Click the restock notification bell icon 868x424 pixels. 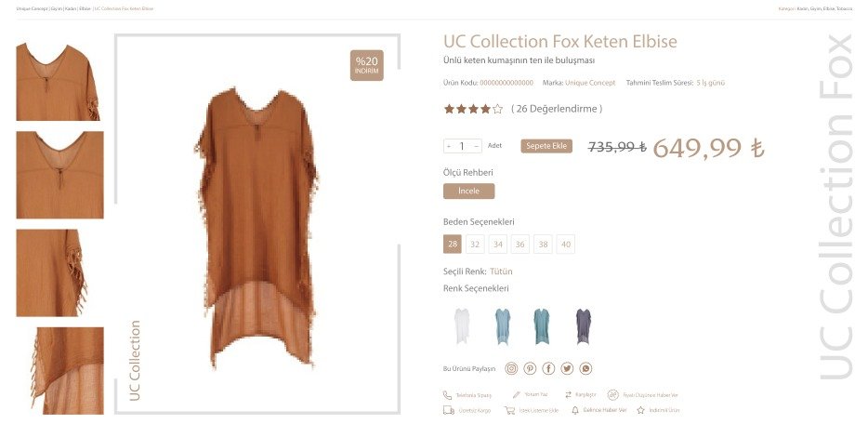tap(575, 410)
